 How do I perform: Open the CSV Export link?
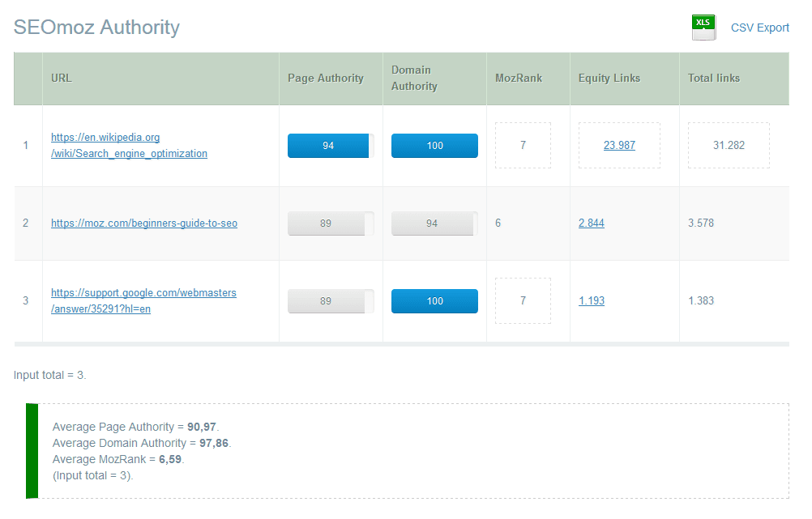click(x=759, y=27)
